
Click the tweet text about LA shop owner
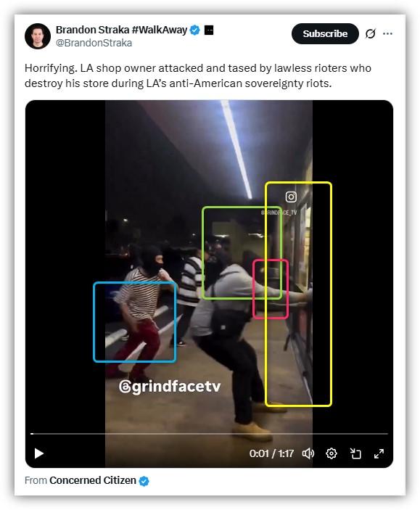pos(198,75)
